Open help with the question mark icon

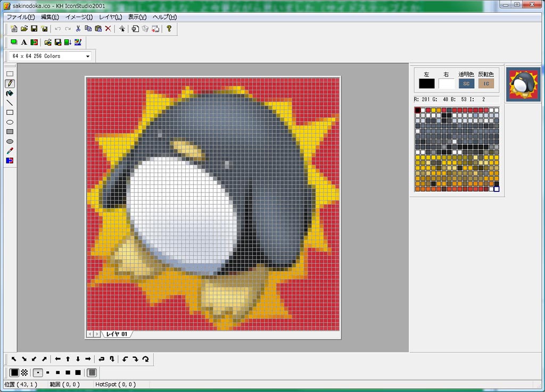[169, 29]
